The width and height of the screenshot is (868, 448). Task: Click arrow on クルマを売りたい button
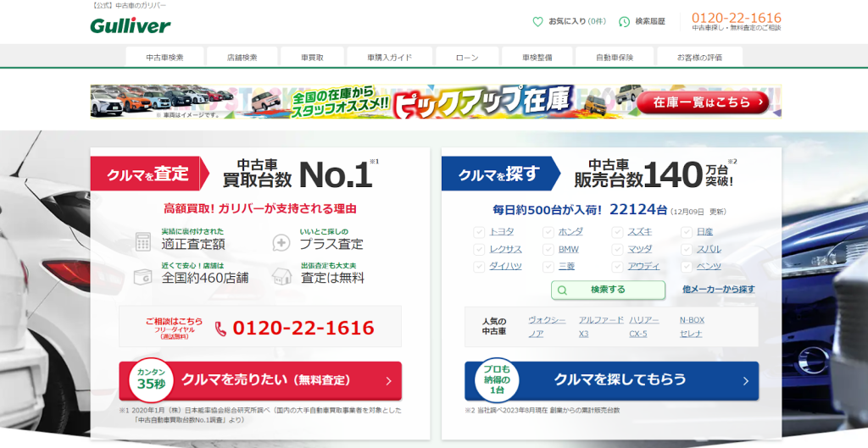[388, 381]
